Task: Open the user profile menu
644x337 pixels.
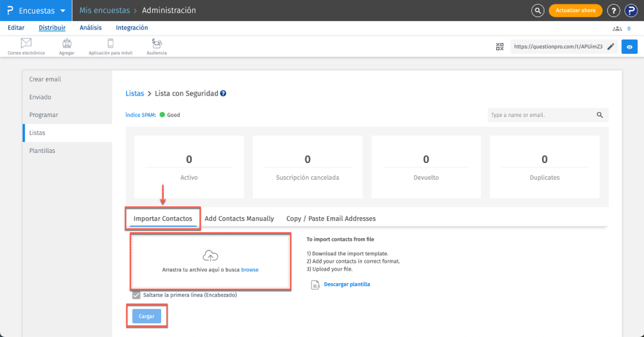Action: click(630, 10)
